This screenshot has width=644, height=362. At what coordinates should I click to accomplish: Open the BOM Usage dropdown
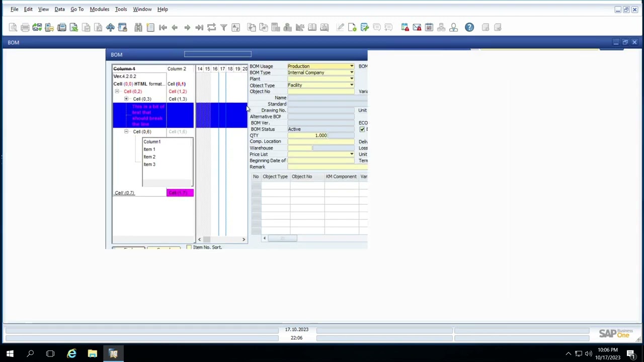pyautogui.click(x=351, y=66)
